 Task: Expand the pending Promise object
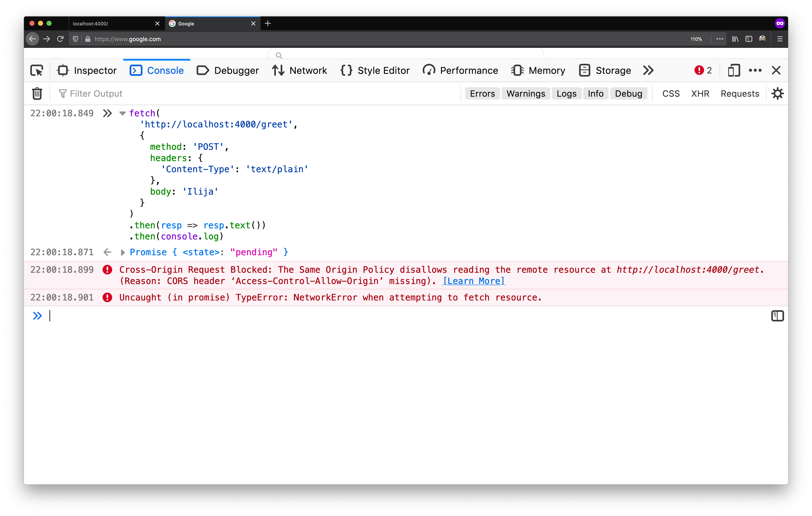pos(123,252)
